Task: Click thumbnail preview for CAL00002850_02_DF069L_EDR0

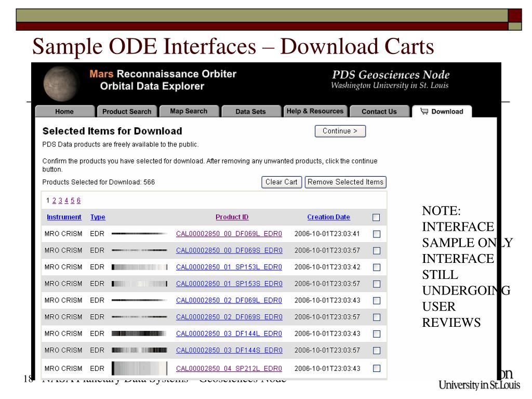Action: pyautogui.click(x=139, y=300)
